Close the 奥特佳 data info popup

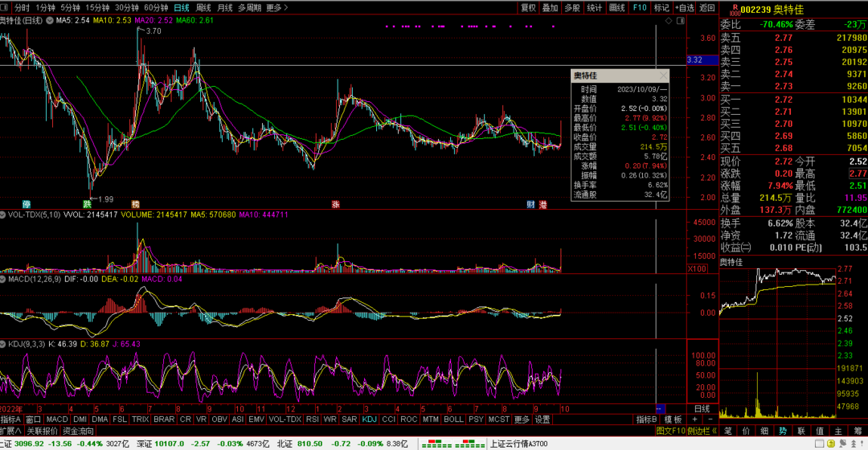(663, 76)
